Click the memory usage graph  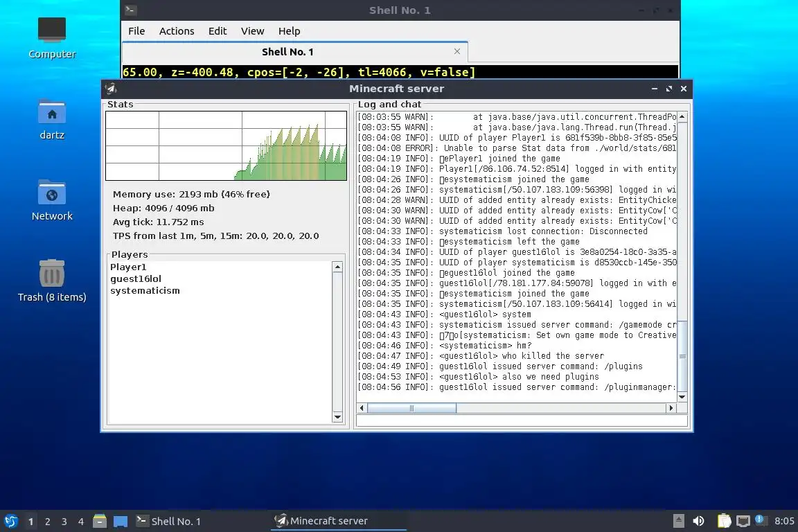click(226, 145)
